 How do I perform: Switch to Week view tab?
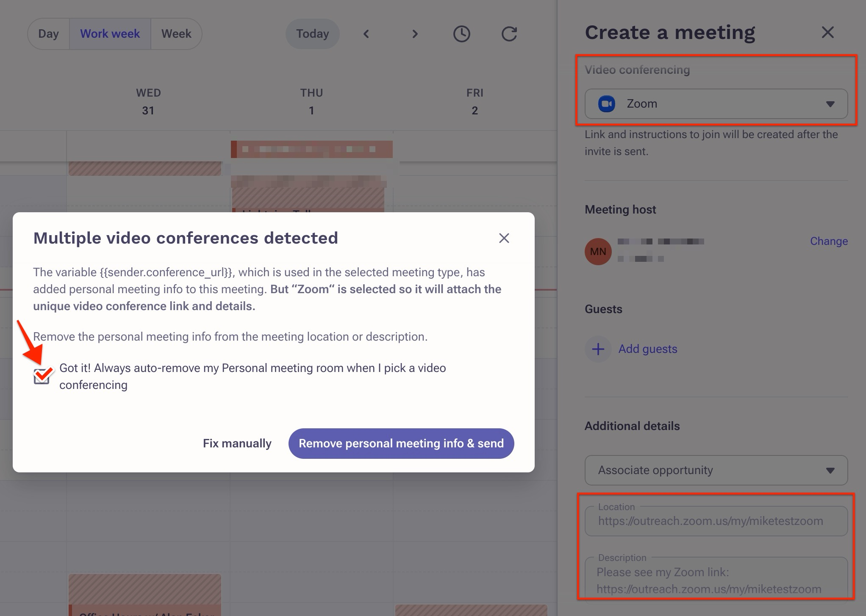[176, 34]
